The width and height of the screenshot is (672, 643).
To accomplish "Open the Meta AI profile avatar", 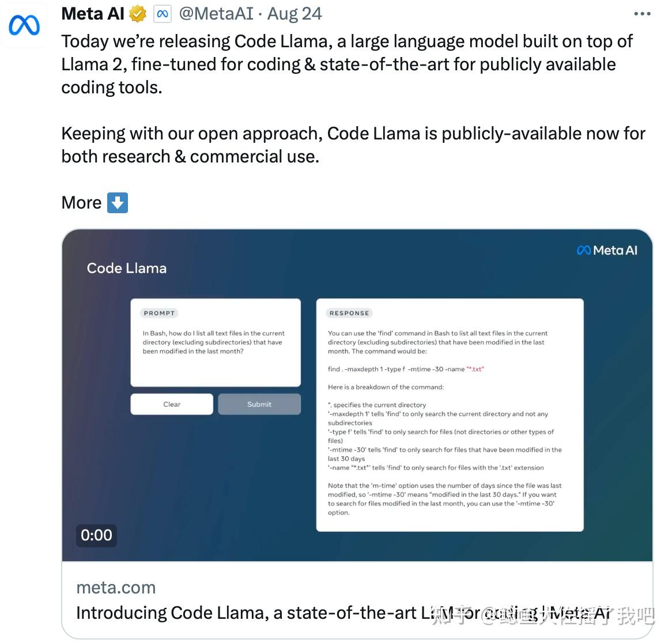I will (24, 25).
